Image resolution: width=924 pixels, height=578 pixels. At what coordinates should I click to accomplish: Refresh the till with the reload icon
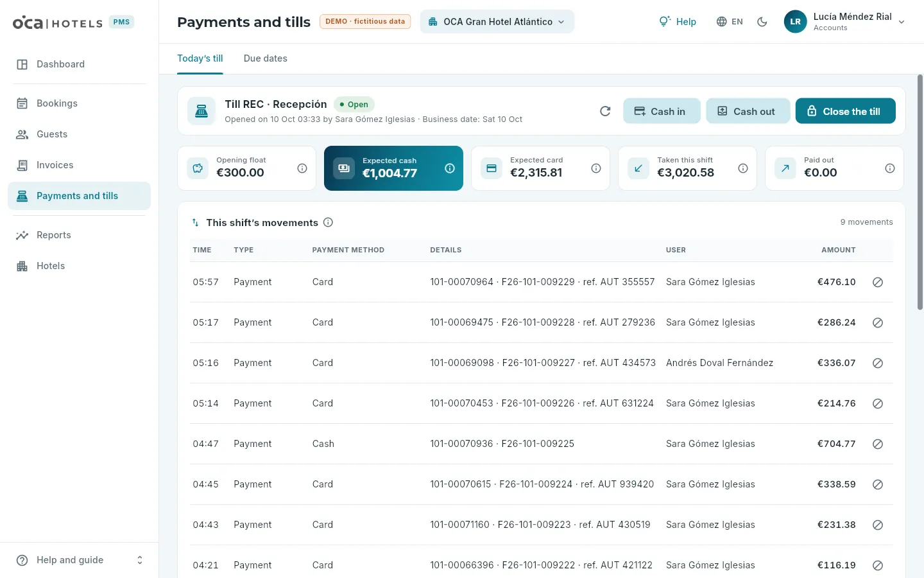(605, 111)
